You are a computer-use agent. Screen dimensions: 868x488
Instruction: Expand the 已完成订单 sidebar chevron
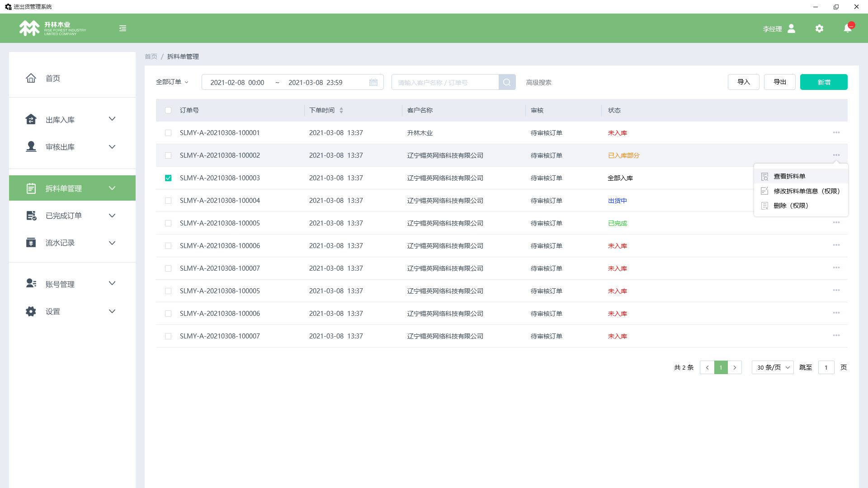coord(112,216)
